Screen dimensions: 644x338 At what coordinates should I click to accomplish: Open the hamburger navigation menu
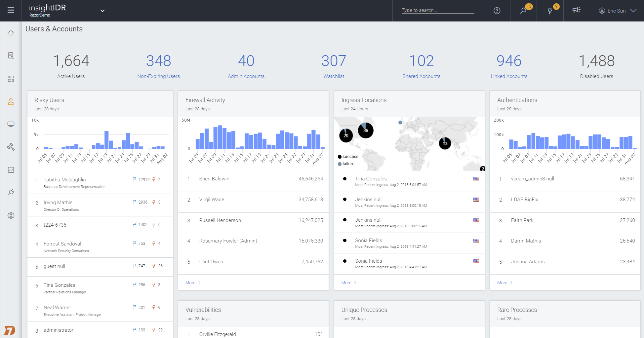(x=11, y=10)
